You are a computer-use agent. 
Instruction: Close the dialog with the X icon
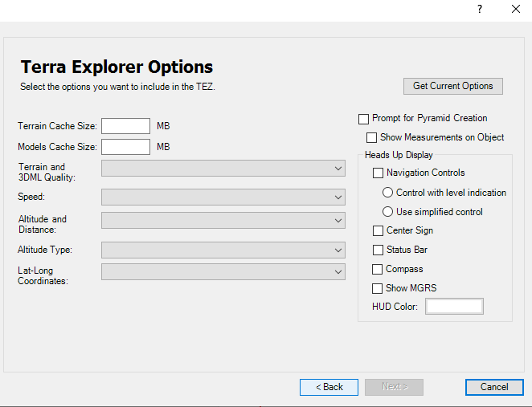516,9
